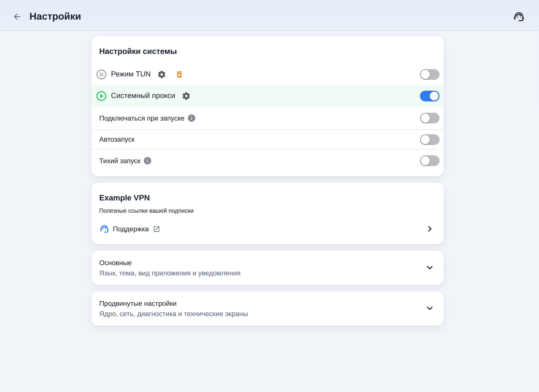
Task: Expand the Основные section chevron
Action: pos(430,268)
